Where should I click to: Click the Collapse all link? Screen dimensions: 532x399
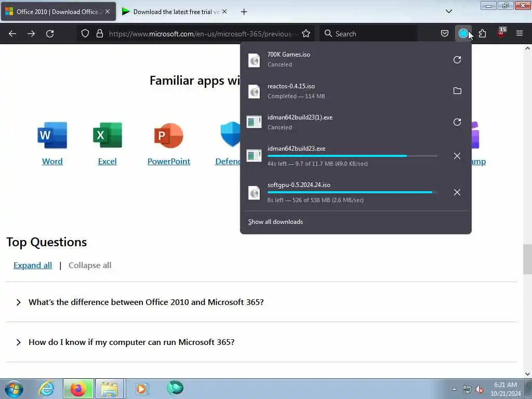click(90, 265)
